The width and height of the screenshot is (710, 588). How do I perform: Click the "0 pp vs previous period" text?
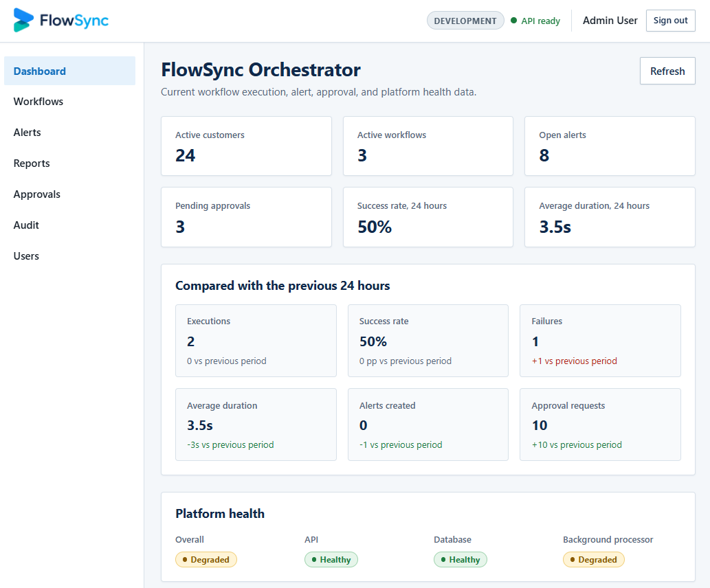pyautogui.click(x=406, y=361)
